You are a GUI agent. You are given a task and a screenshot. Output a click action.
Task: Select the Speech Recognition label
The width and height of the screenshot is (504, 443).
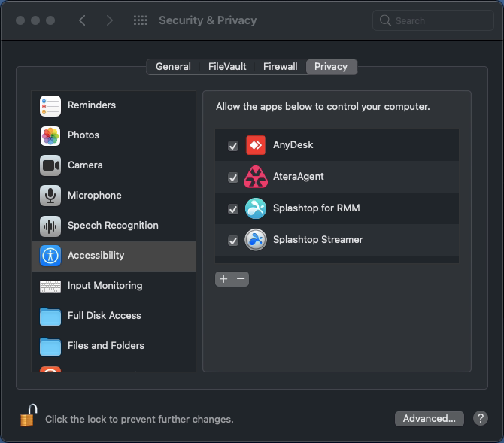pyautogui.click(x=113, y=226)
